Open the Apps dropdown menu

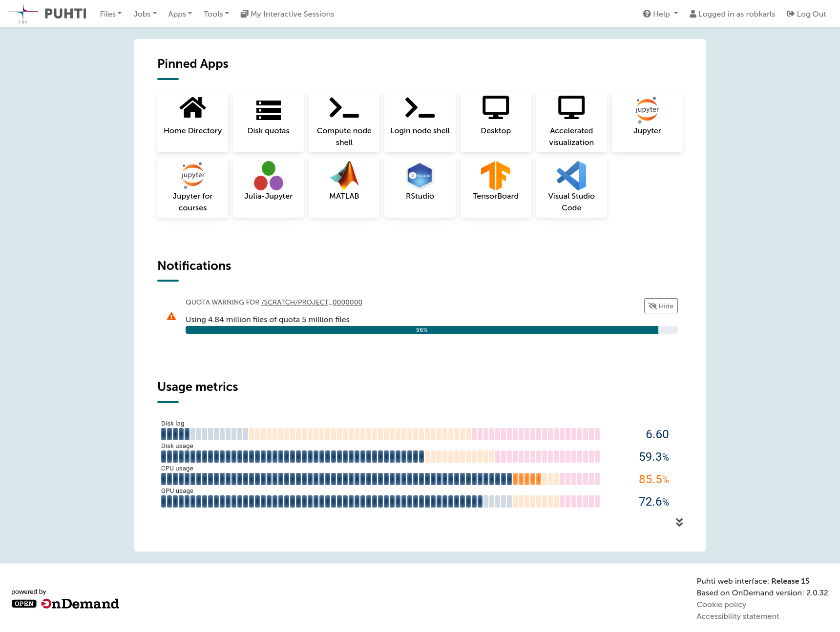[x=180, y=14]
